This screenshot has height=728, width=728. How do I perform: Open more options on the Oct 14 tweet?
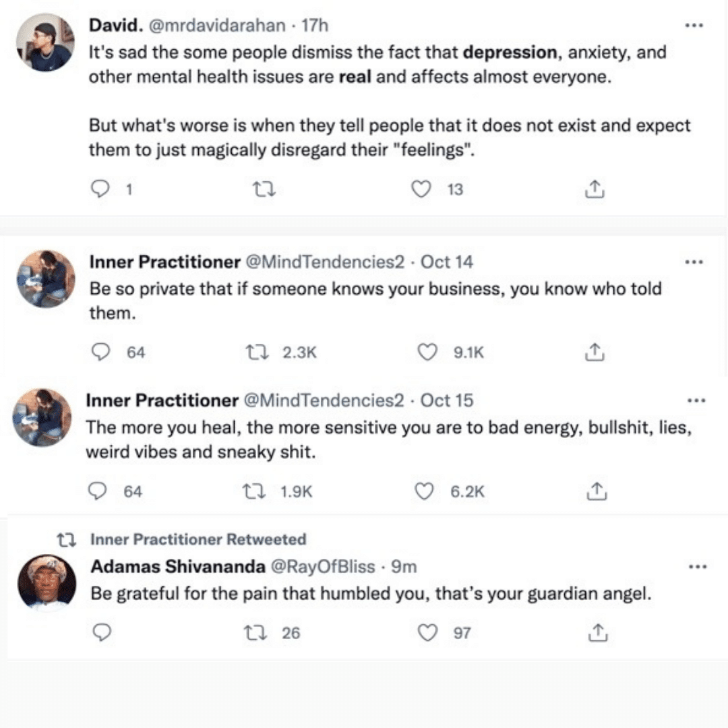coord(693,262)
